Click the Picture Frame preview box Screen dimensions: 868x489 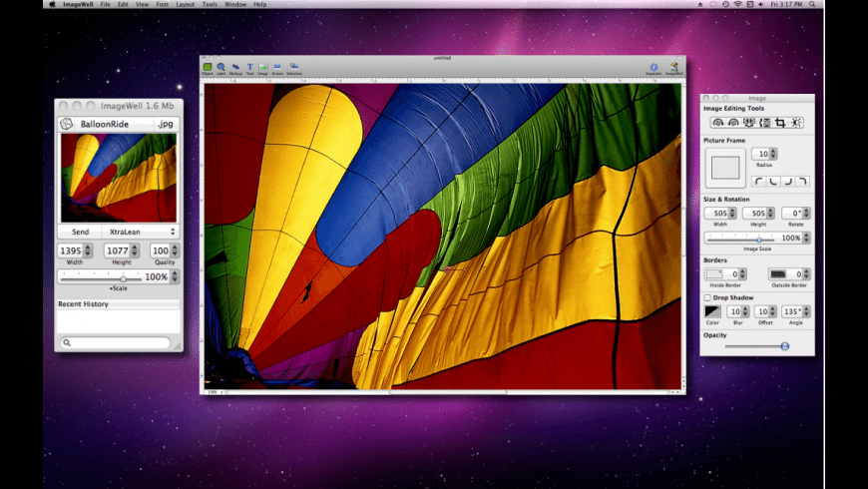click(725, 168)
